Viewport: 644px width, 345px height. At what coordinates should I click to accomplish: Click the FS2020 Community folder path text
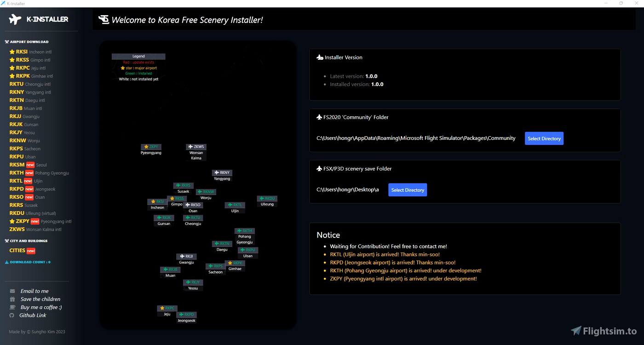(416, 138)
